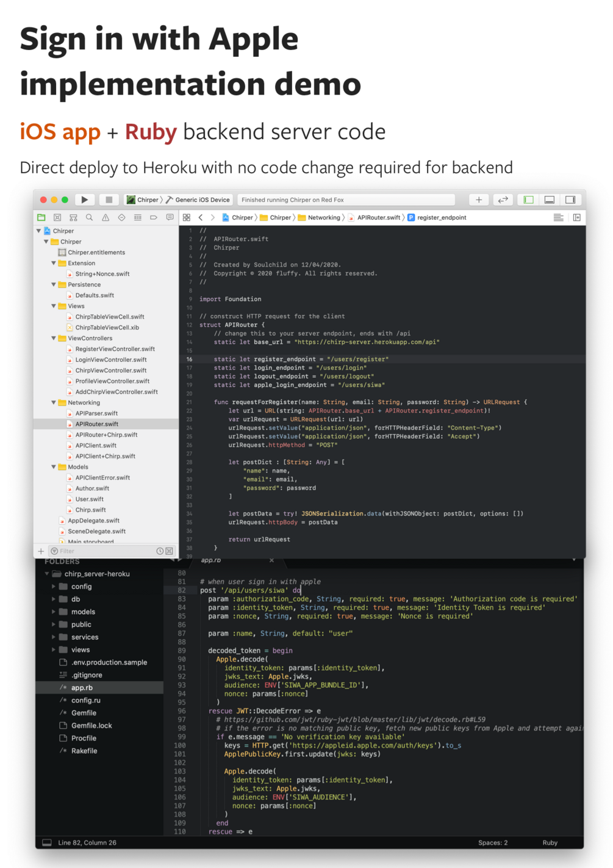Open the register_endpoint symbol breadcrumb

click(x=437, y=217)
